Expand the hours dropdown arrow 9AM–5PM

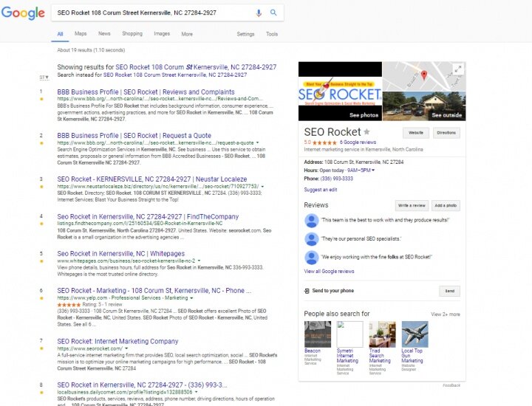pos(373,171)
